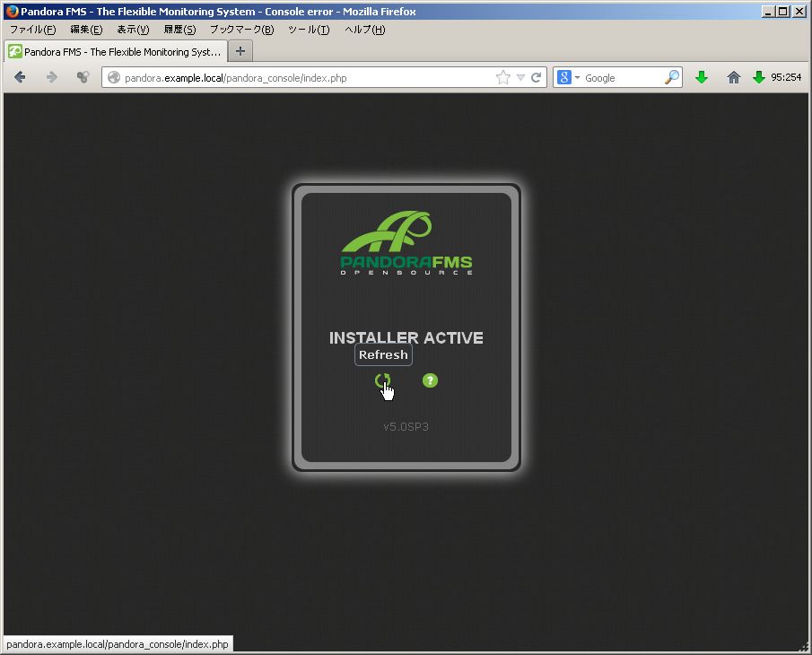This screenshot has height=655, width=812.
Task: Open the ヘルプ(H) menu
Action: point(364,30)
